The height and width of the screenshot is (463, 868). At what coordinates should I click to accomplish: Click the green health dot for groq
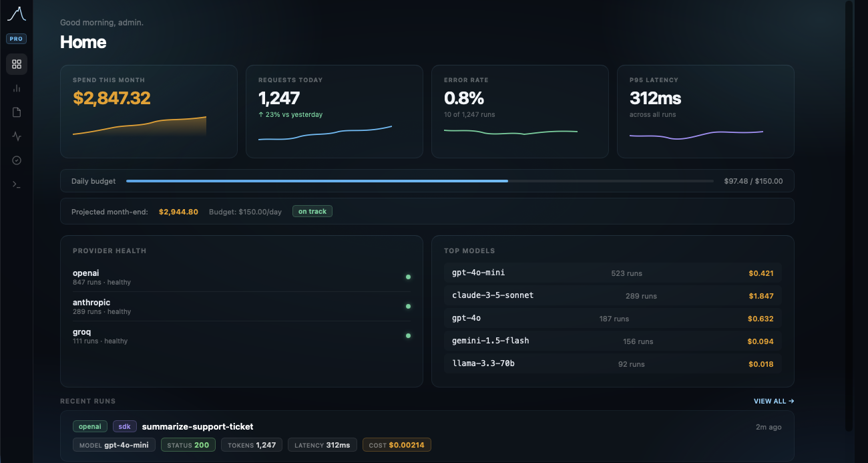tap(408, 335)
